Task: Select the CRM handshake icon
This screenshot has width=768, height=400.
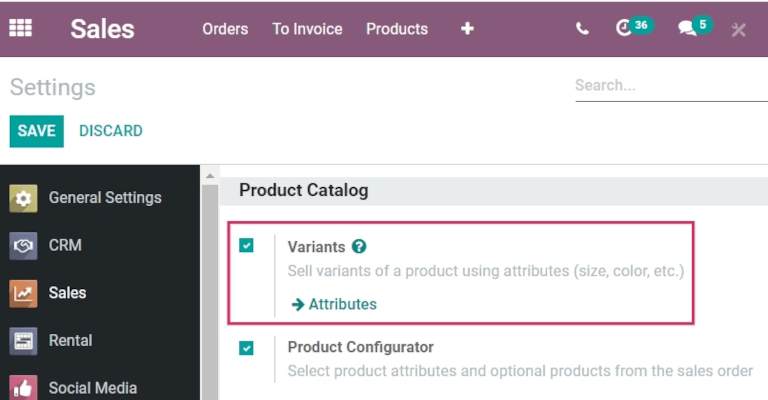Action: [24, 246]
